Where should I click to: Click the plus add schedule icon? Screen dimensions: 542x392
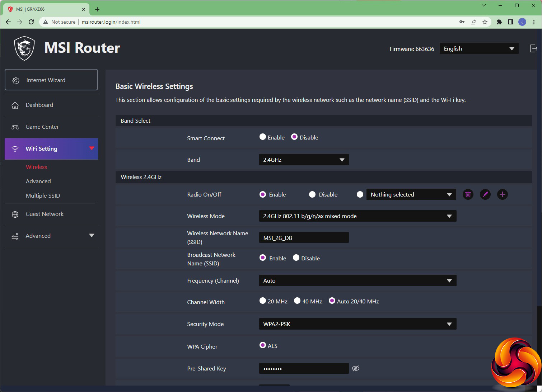point(502,194)
